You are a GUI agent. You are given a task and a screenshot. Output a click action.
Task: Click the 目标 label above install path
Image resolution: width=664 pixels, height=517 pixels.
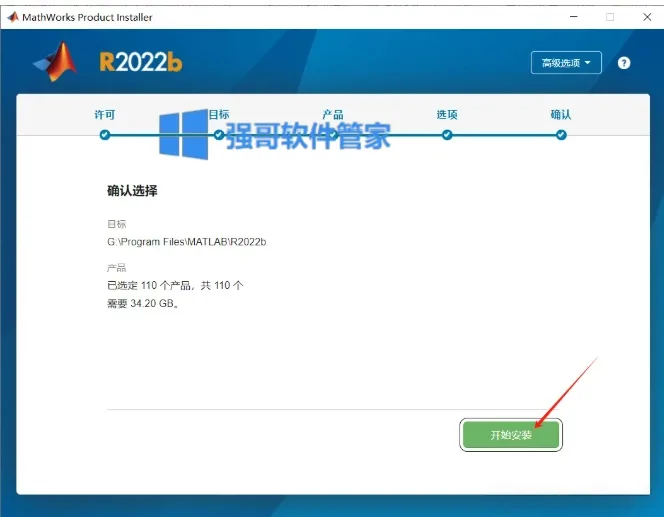tap(116, 224)
